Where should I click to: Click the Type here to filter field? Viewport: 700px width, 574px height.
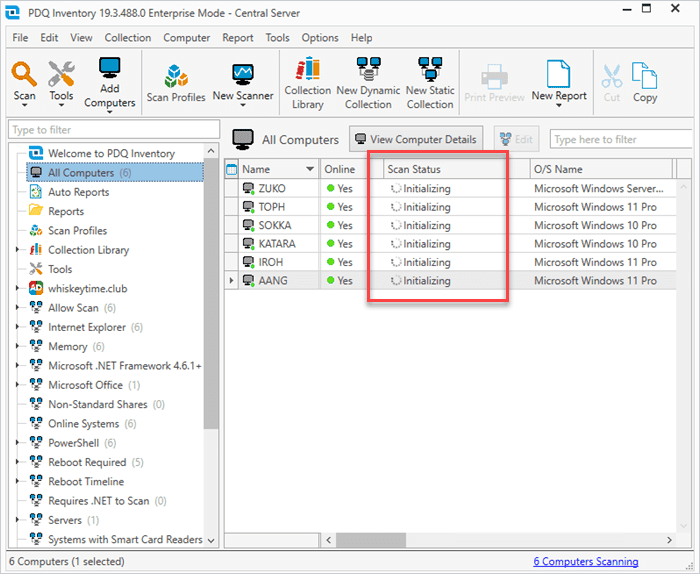click(x=621, y=139)
